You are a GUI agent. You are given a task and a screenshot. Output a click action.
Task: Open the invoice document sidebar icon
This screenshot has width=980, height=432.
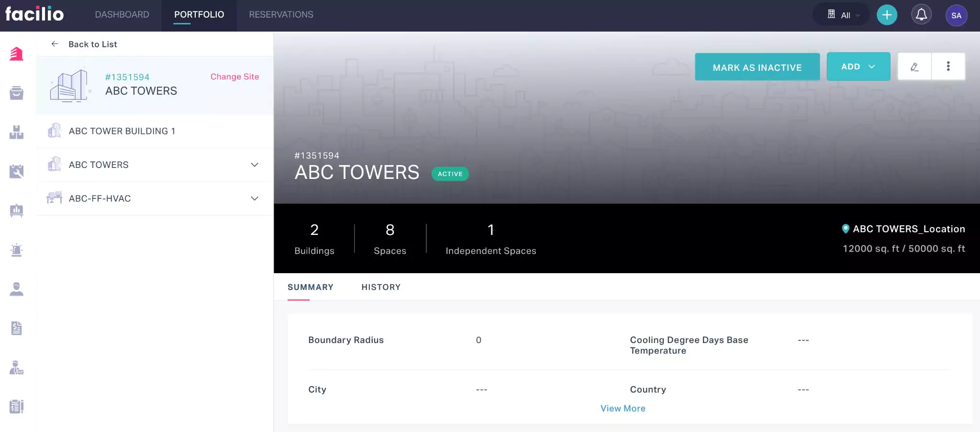click(x=17, y=328)
